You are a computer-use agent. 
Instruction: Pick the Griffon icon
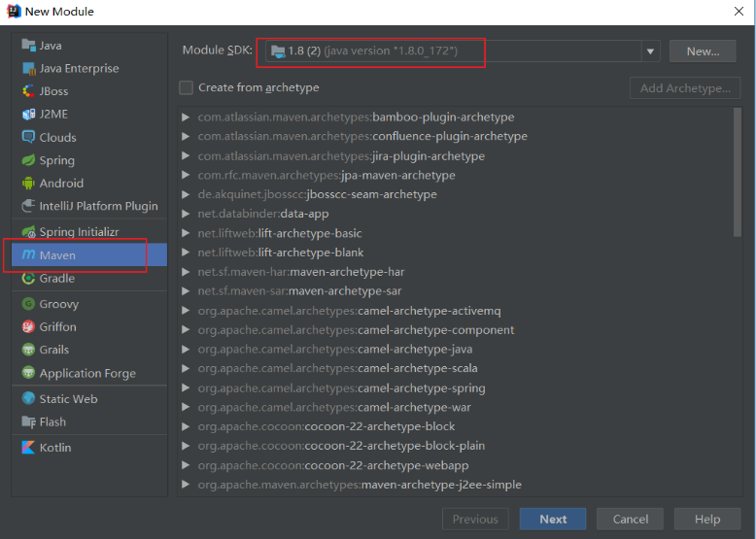28,326
